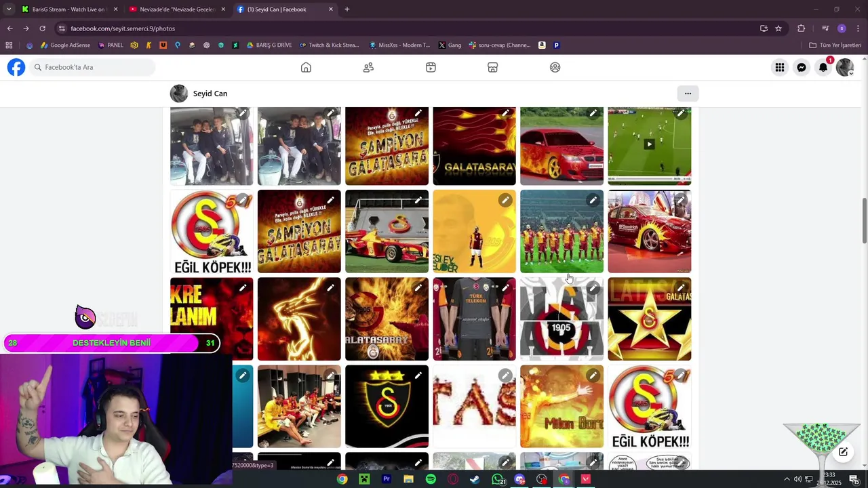Open the Chrome extensions puzzle icon
This screenshot has height=488, width=868.
pos(802,28)
